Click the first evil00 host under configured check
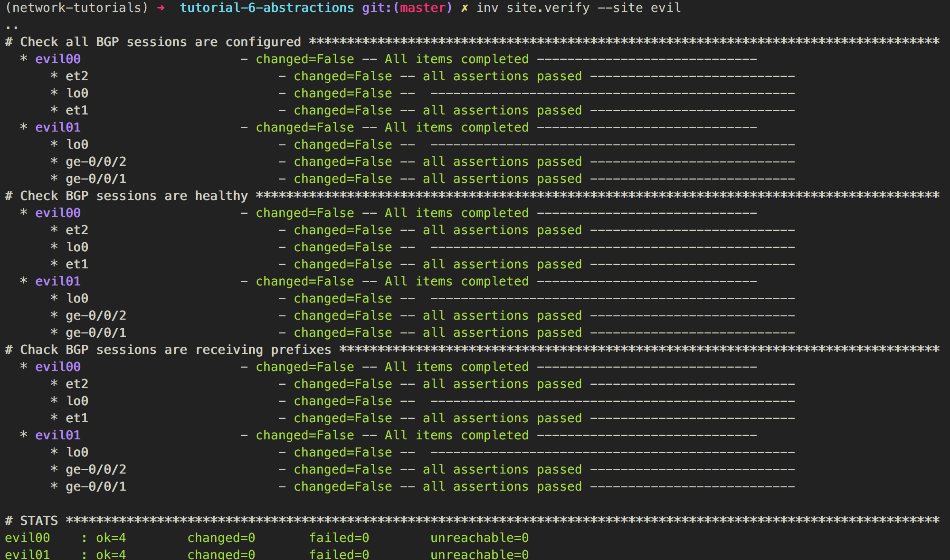This screenshot has width=950, height=560. coord(58,59)
